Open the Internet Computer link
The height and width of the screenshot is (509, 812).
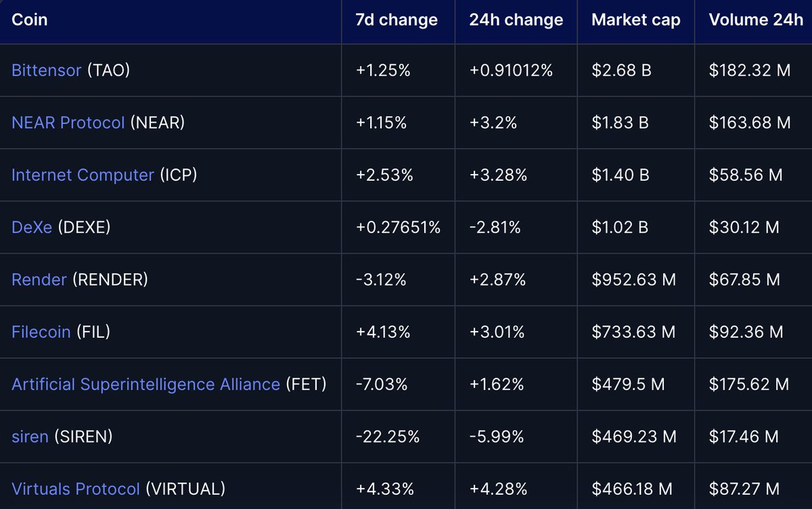coord(83,175)
